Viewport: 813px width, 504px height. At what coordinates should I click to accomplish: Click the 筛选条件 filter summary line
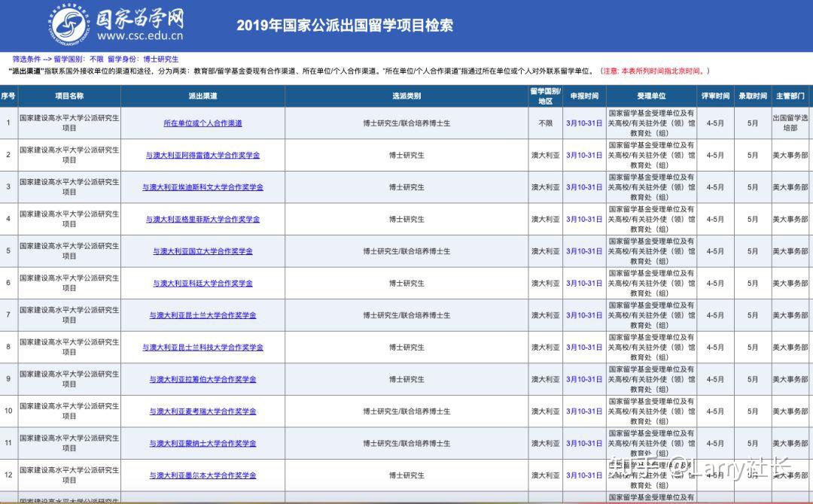pos(96,59)
